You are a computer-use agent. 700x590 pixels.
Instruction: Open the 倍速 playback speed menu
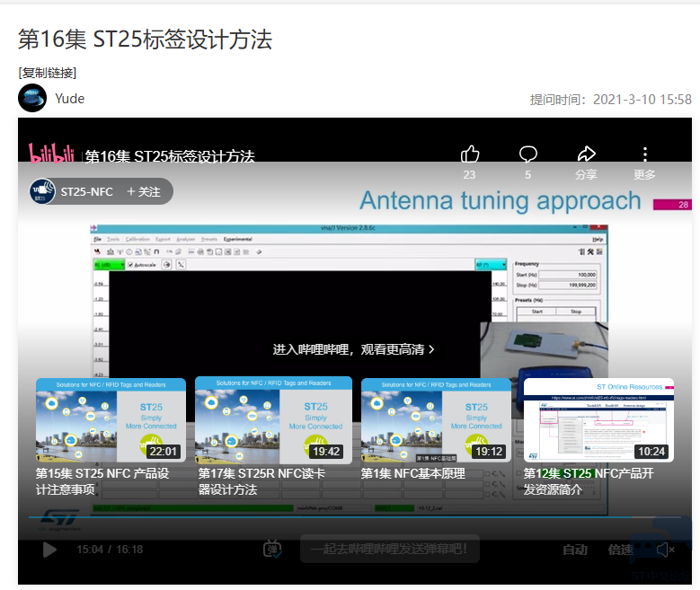[x=621, y=550]
